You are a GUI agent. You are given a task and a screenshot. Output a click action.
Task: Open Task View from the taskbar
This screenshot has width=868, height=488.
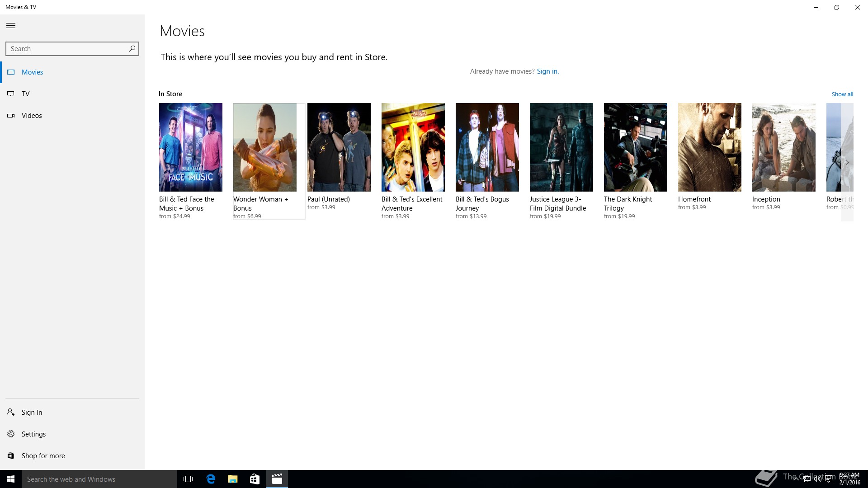[x=188, y=479]
